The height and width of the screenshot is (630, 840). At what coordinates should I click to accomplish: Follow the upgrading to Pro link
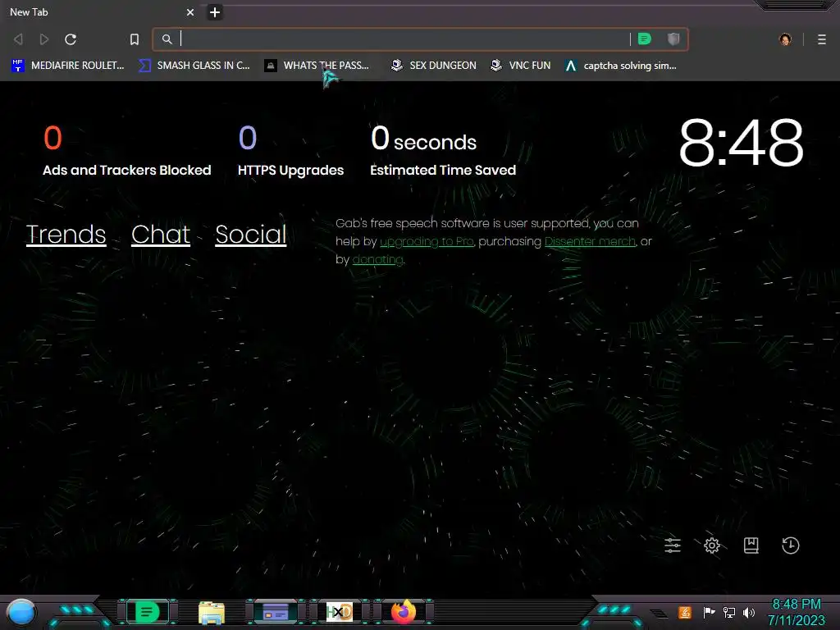tap(427, 242)
